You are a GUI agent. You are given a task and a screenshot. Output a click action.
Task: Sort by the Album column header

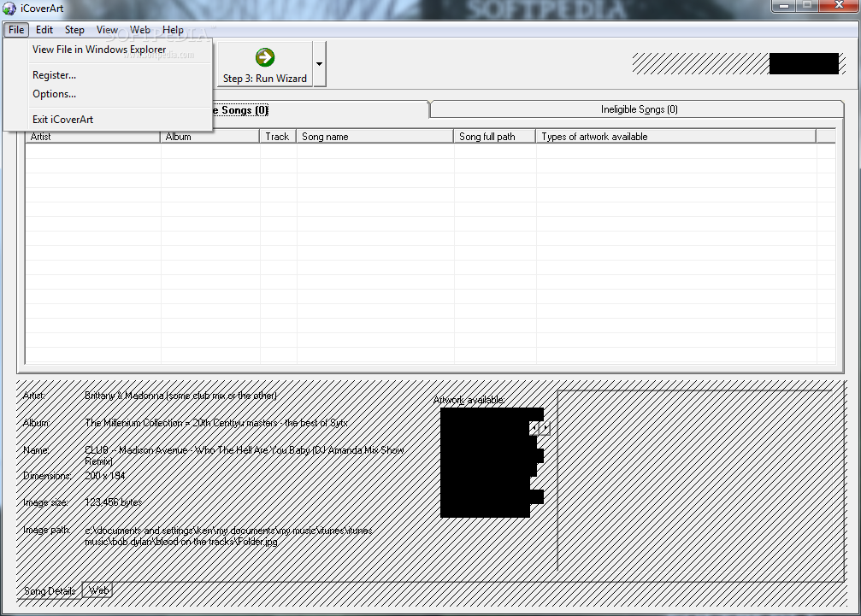point(209,137)
